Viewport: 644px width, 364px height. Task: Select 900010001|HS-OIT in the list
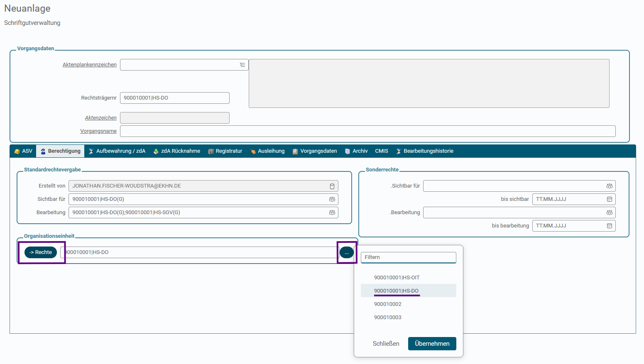409,277
